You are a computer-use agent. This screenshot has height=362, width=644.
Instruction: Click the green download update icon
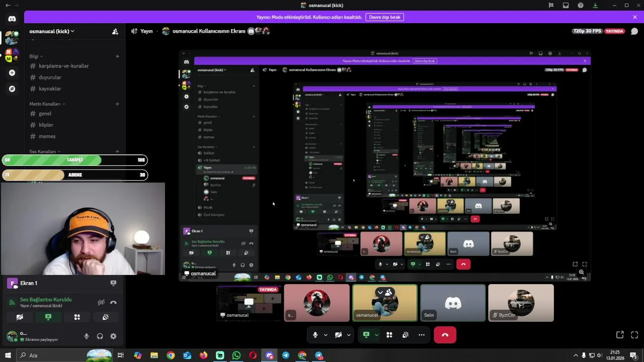(595, 5)
